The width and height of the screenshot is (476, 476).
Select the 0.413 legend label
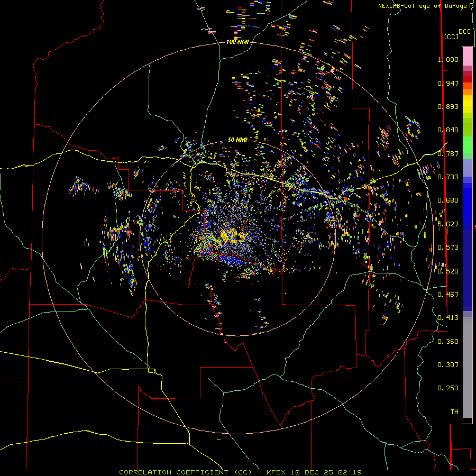click(448, 318)
